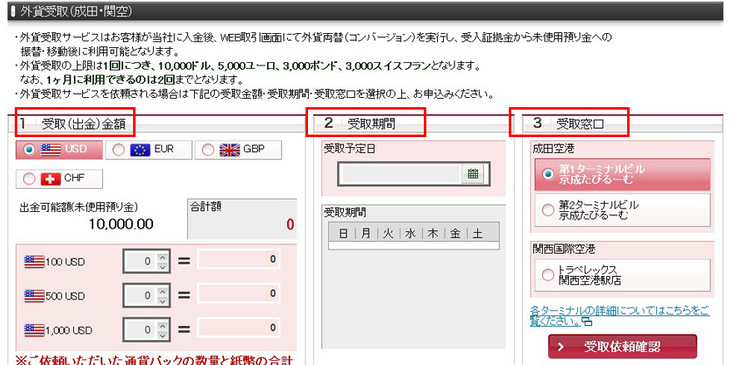Click the 500 USD quantity field
Image resolution: width=732 pixels, height=365 pixels.
tap(147, 296)
